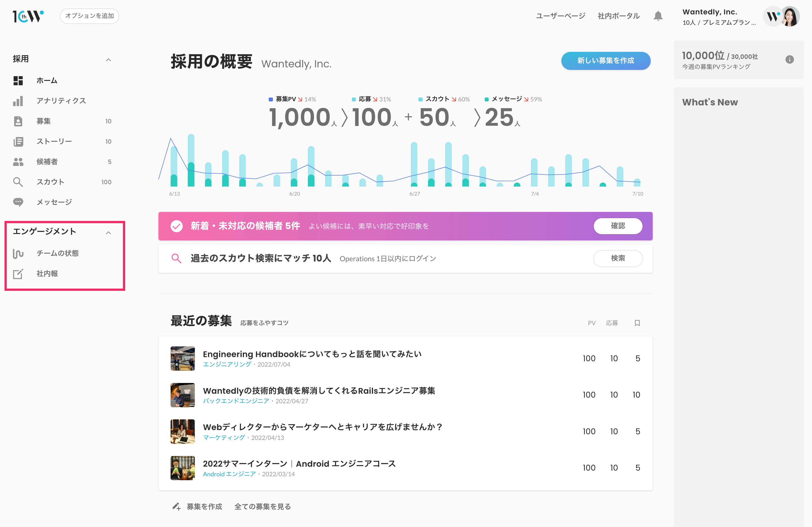This screenshot has height=527, width=812.
Task: Click the マーケティング category tag
Action: pyautogui.click(x=224, y=437)
